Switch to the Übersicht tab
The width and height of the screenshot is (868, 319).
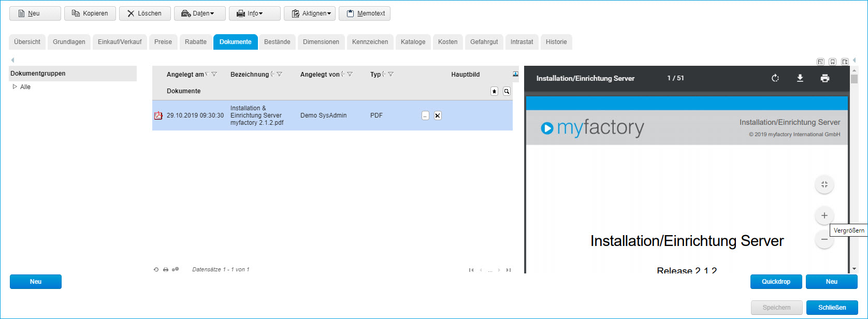[x=27, y=42]
